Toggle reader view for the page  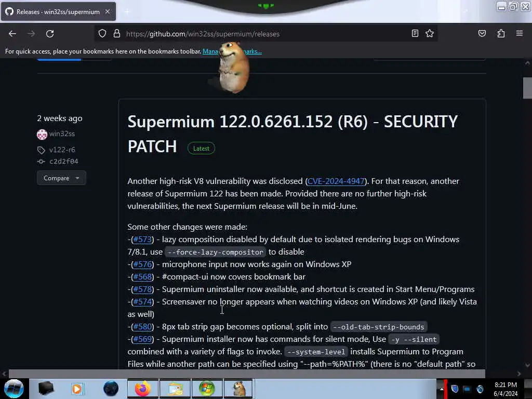tap(415, 33)
